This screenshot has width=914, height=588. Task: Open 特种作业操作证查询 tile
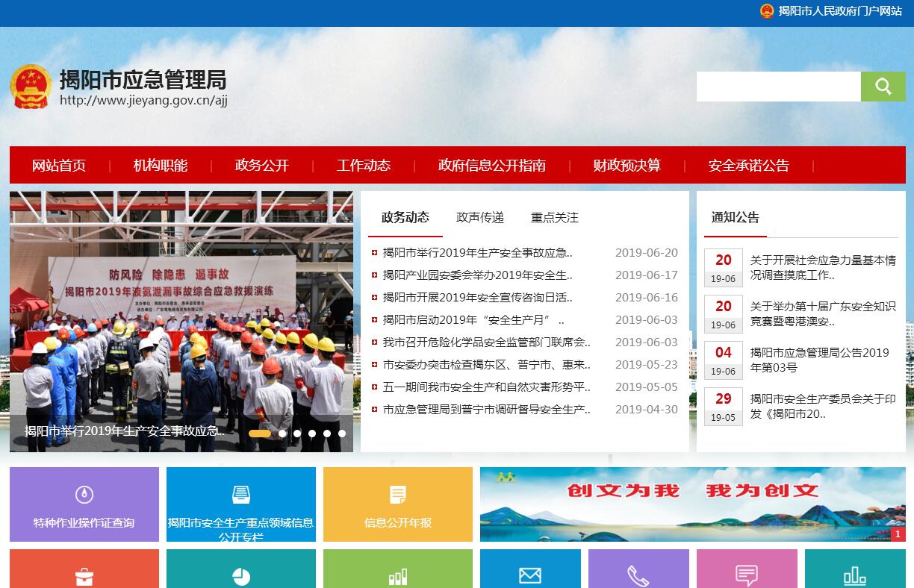84,504
